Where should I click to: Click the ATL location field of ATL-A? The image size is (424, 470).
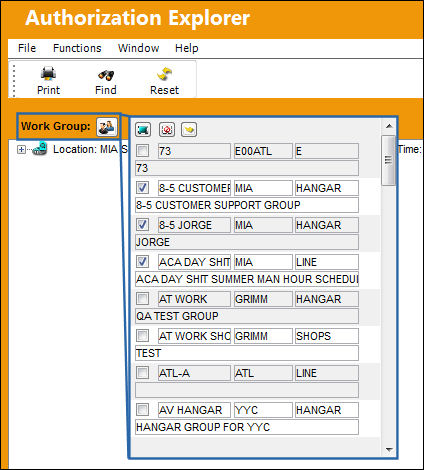(263, 373)
